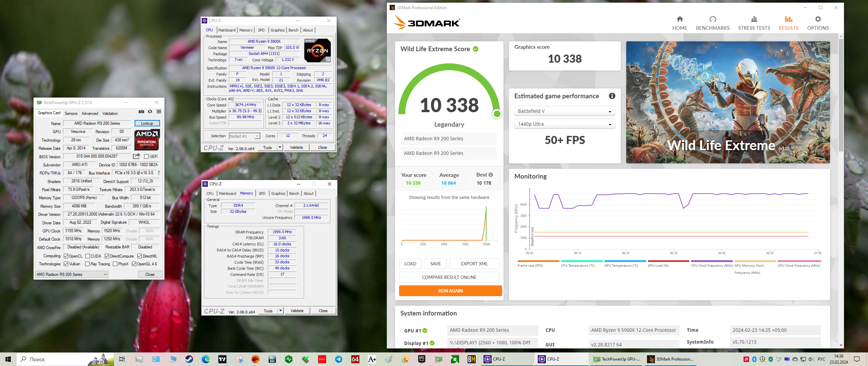Toggle the OpenGL 4.6 checkbox in GPU-Z
The height and width of the screenshot is (366, 868).
click(134, 264)
